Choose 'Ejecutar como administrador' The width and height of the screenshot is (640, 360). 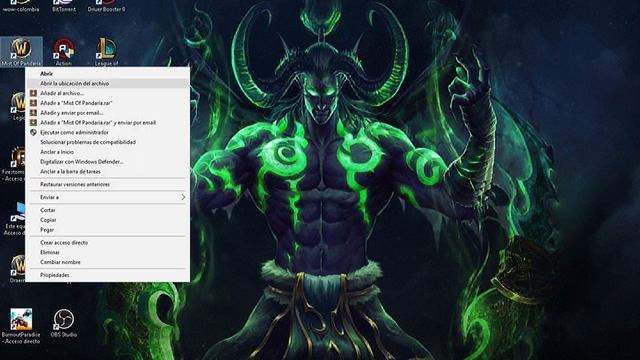pyautogui.click(x=108, y=132)
